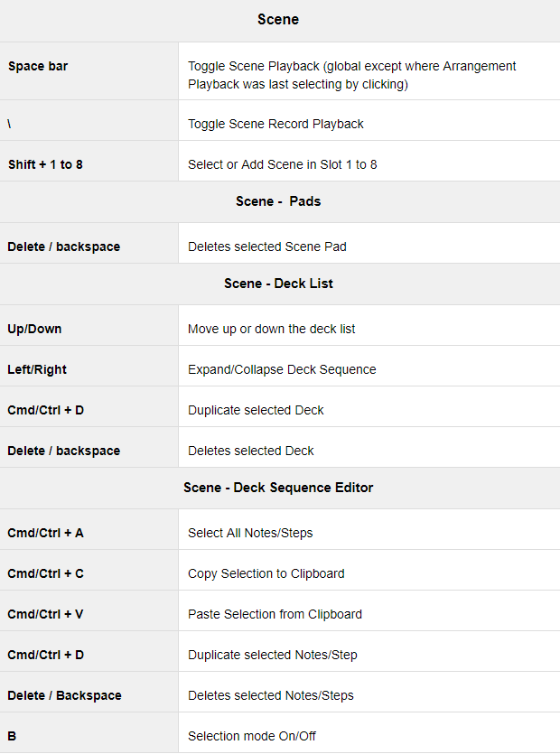Select the 'Expand/Collapse Deck Sequence' description
560x754 pixels.
click(x=282, y=370)
